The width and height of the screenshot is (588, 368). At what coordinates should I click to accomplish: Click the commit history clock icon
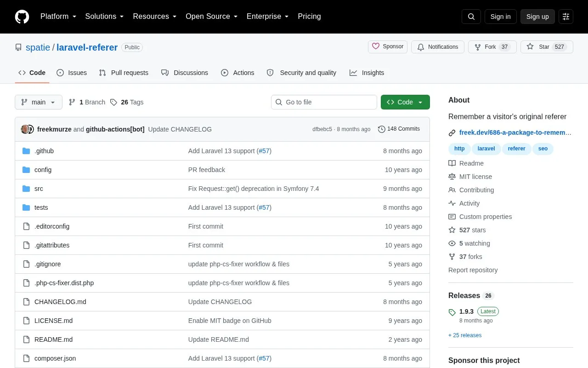[382, 129]
